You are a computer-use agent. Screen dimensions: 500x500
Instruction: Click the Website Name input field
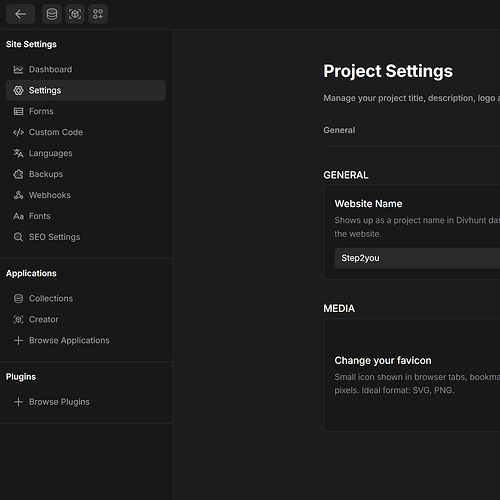tap(417, 258)
